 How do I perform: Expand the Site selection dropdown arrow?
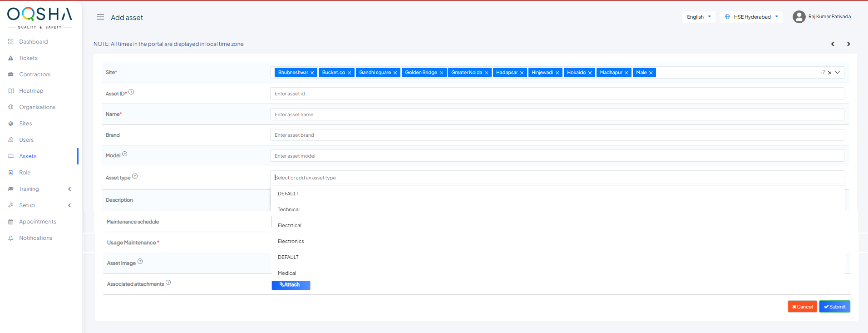838,72
